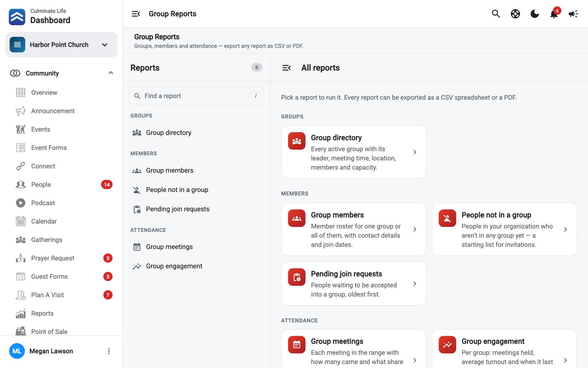Click the Prayer Request praying-hands icon
Screen dimensions: 588x368
pos(21,258)
